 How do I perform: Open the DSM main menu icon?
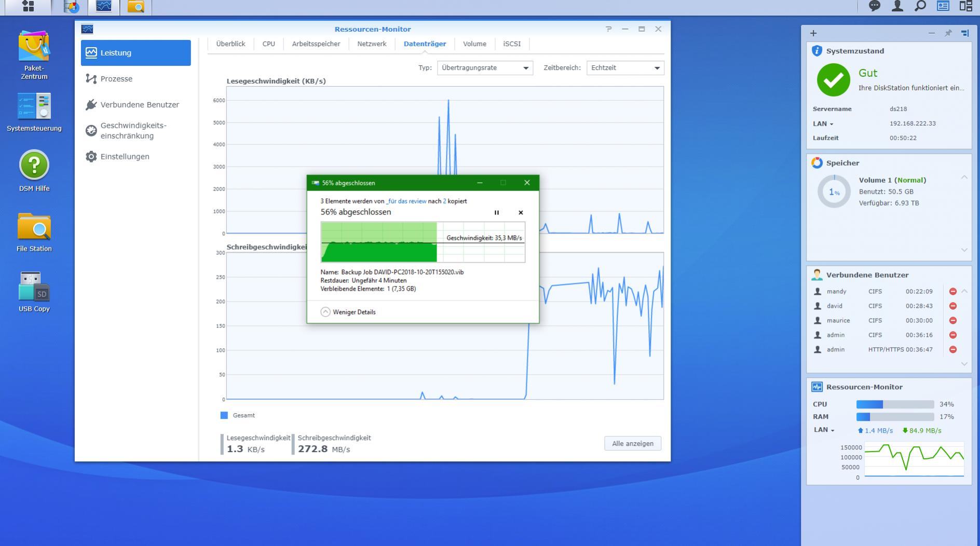28,6
